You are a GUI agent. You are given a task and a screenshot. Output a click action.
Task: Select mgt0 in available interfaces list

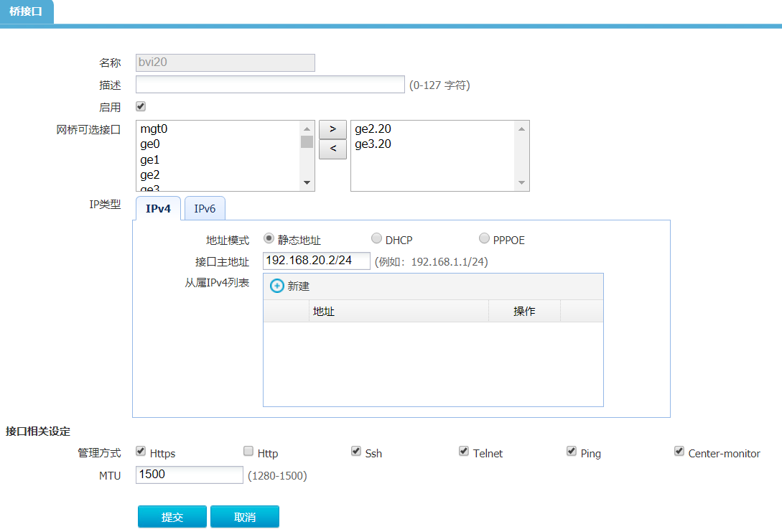pyautogui.click(x=218, y=129)
